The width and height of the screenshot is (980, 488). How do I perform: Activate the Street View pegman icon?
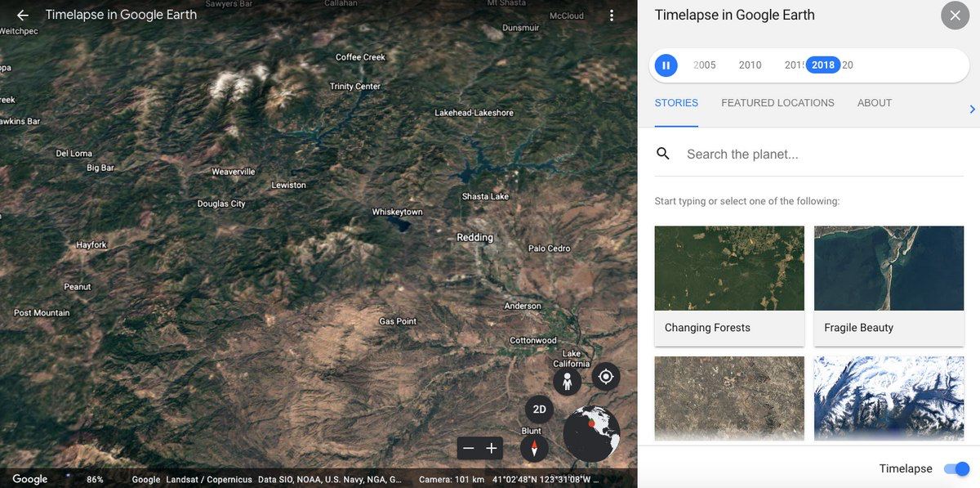567,382
